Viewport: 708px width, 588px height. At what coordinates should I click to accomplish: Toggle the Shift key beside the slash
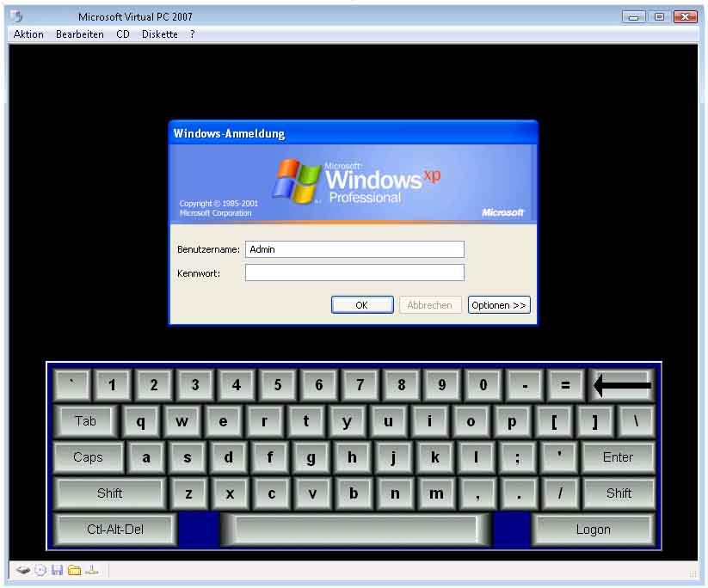click(x=619, y=493)
